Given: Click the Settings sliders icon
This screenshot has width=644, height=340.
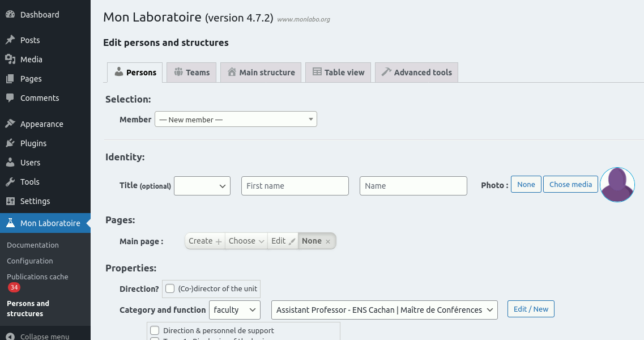Looking at the screenshot, I should click(10, 201).
